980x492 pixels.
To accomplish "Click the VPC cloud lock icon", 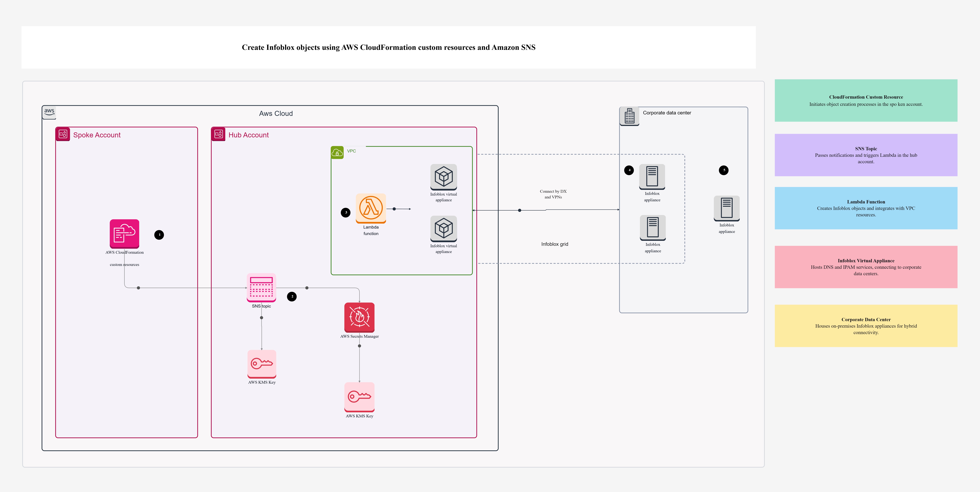I will pos(337,153).
